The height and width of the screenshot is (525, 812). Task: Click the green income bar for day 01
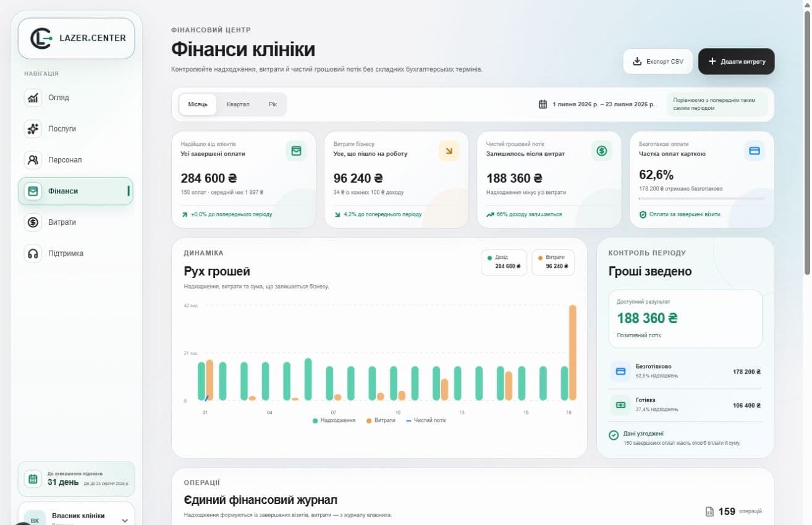pyautogui.click(x=201, y=381)
